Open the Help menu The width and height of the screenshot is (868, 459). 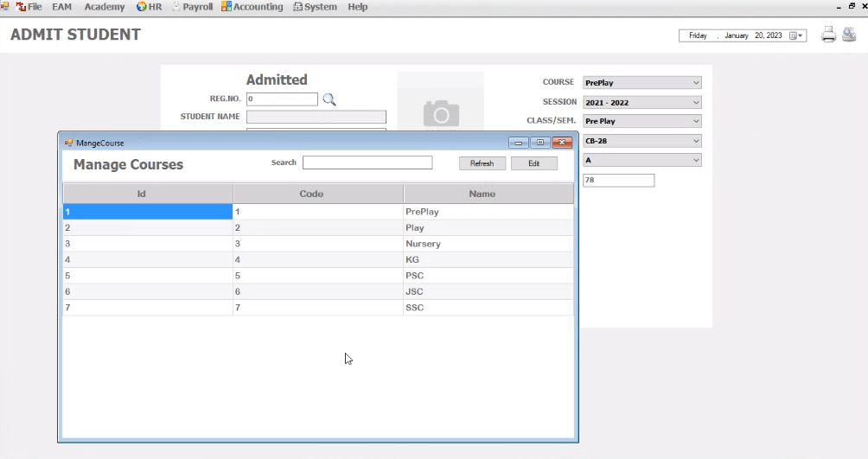(358, 7)
